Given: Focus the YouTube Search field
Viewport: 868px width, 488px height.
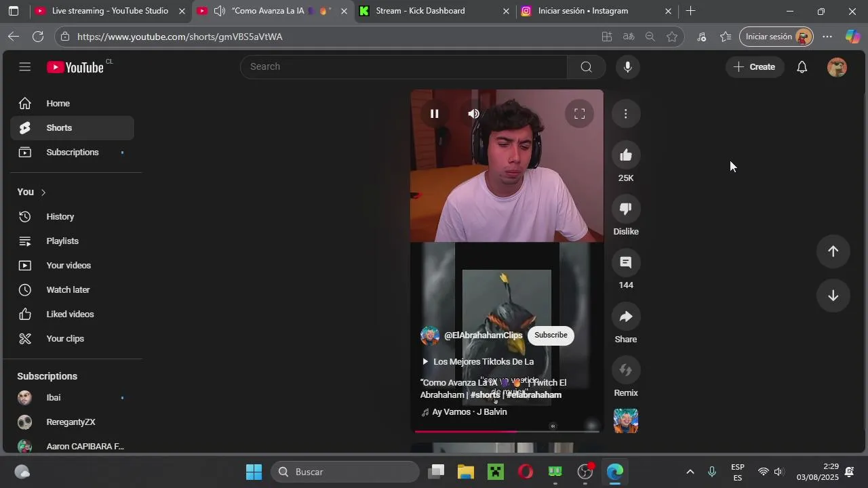Looking at the screenshot, I should tap(404, 66).
